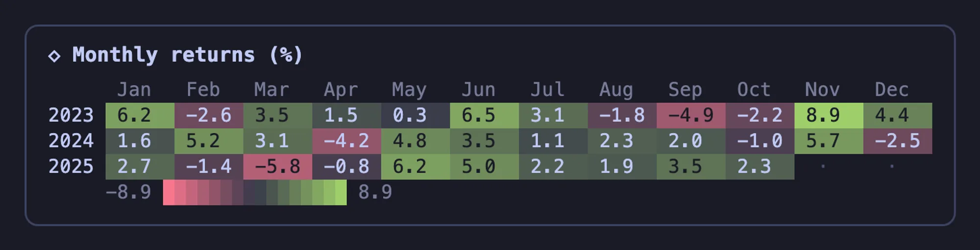Click the 2024 Dec cell showing -2.5
Screen dimensions: 980x250
click(898, 141)
